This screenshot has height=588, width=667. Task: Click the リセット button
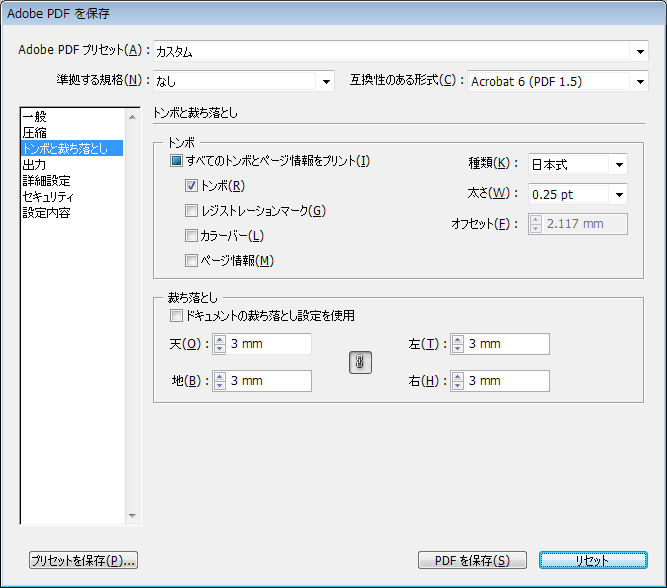pyautogui.click(x=593, y=560)
